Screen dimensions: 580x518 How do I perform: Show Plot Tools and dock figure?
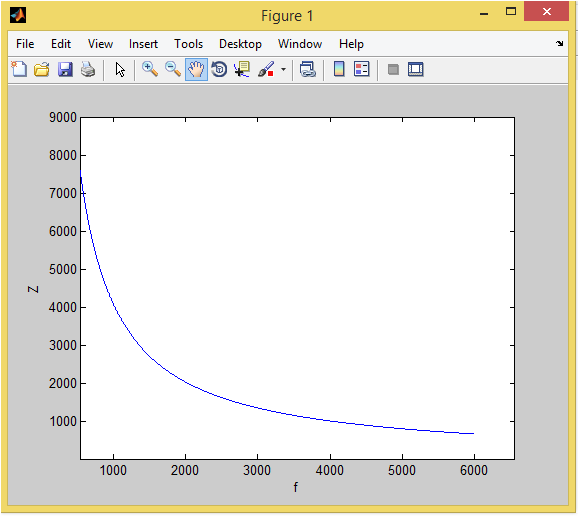pyautogui.click(x=415, y=69)
